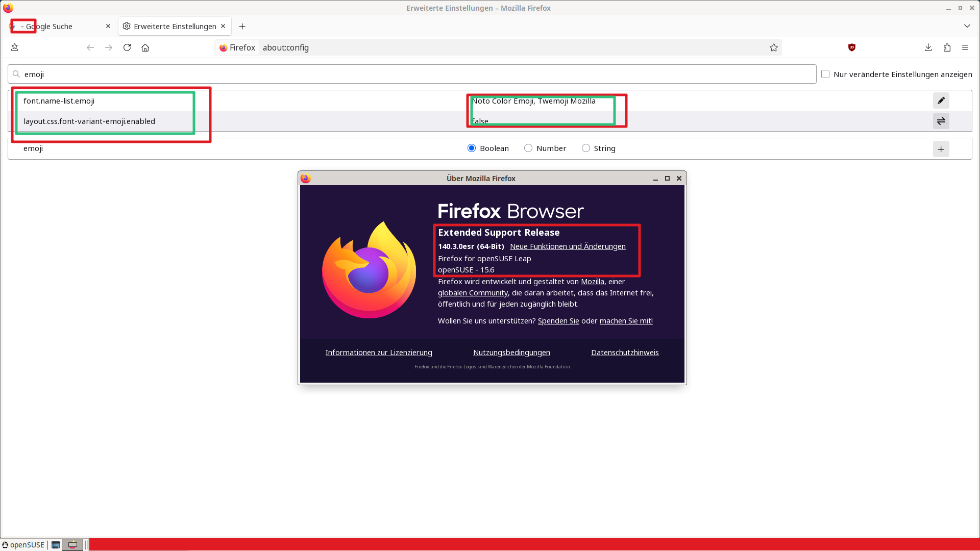The image size is (980, 551).
Task: Click the Datenschutzhinweis link
Action: click(x=625, y=353)
